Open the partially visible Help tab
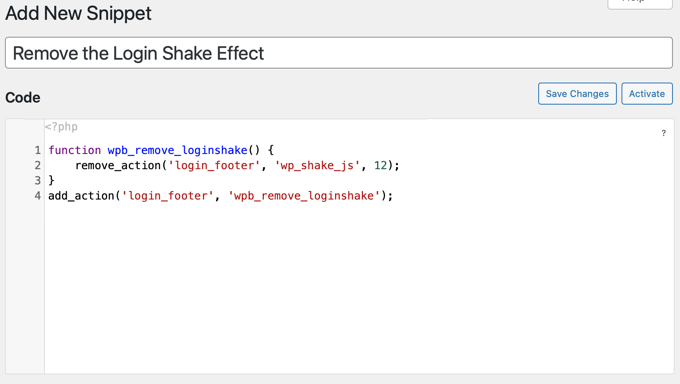Screen dimensions: 680x384 click(x=640, y=4)
